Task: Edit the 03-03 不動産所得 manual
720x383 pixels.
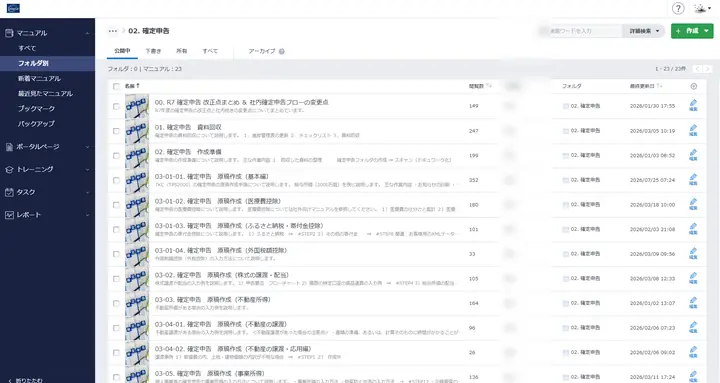Action: tap(693, 303)
